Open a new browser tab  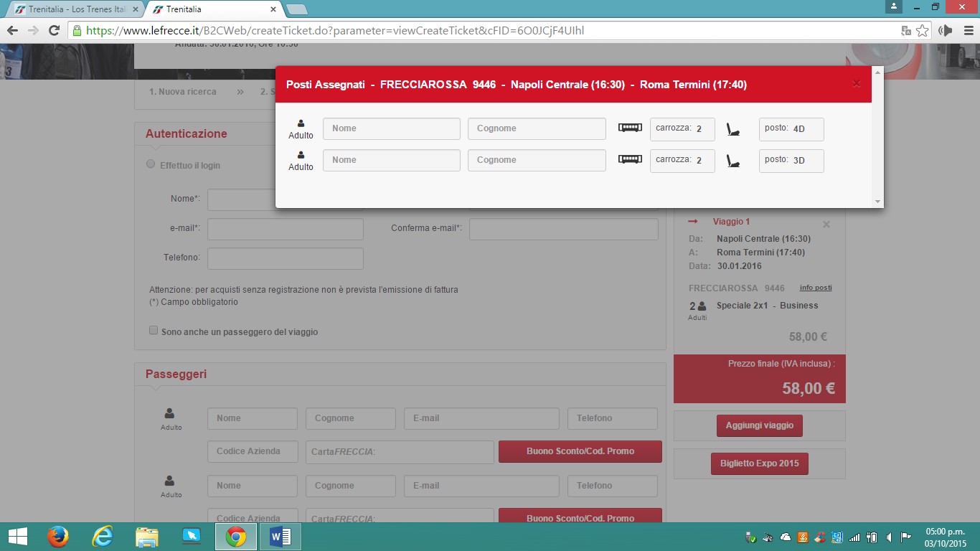296,9
